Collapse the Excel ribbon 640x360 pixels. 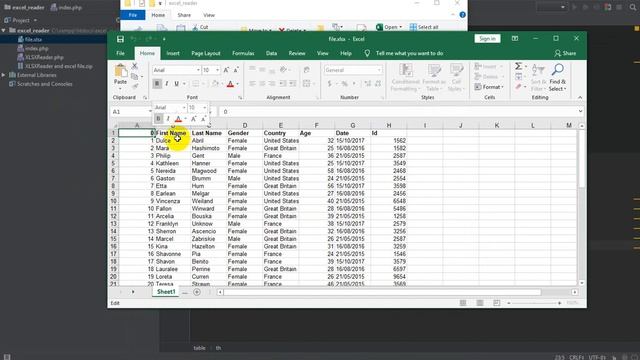pos(580,98)
